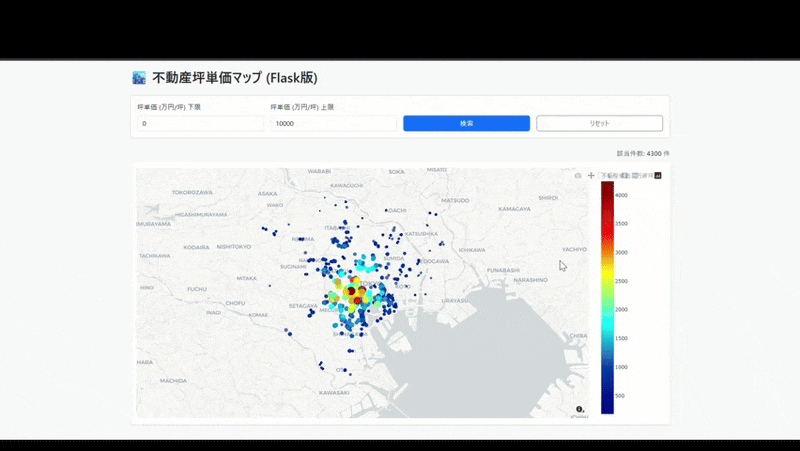Click the KAMAGAYA map label
The height and width of the screenshot is (451, 800).
[514, 209]
